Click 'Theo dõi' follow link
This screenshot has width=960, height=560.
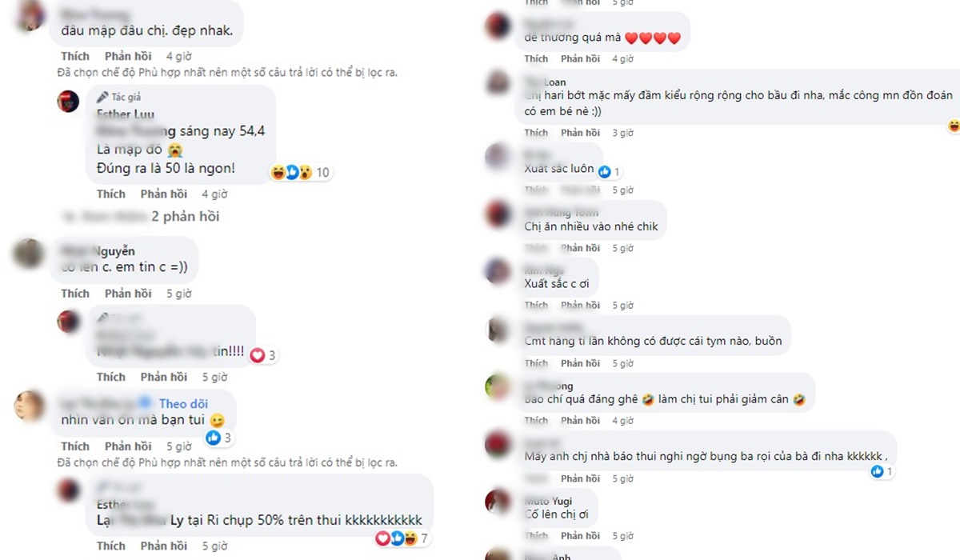pyautogui.click(x=183, y=404)
